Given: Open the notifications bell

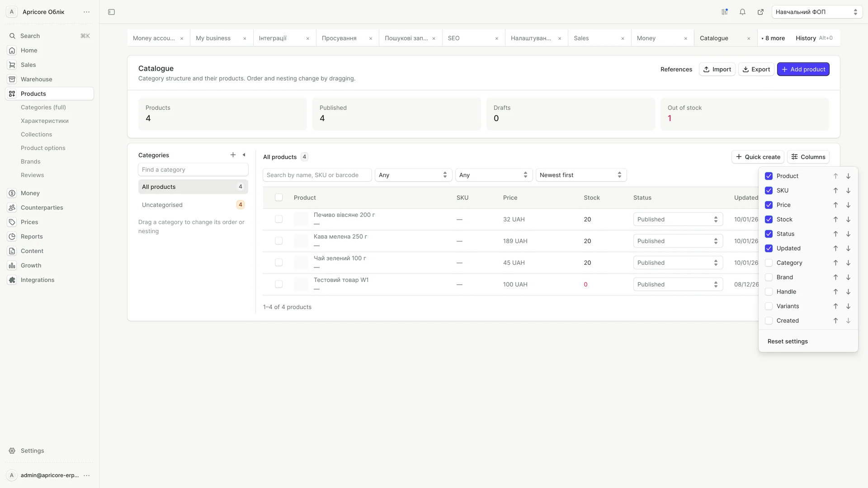Looking at the screenshot, I should pyautogui.click(x=742, y=12).
